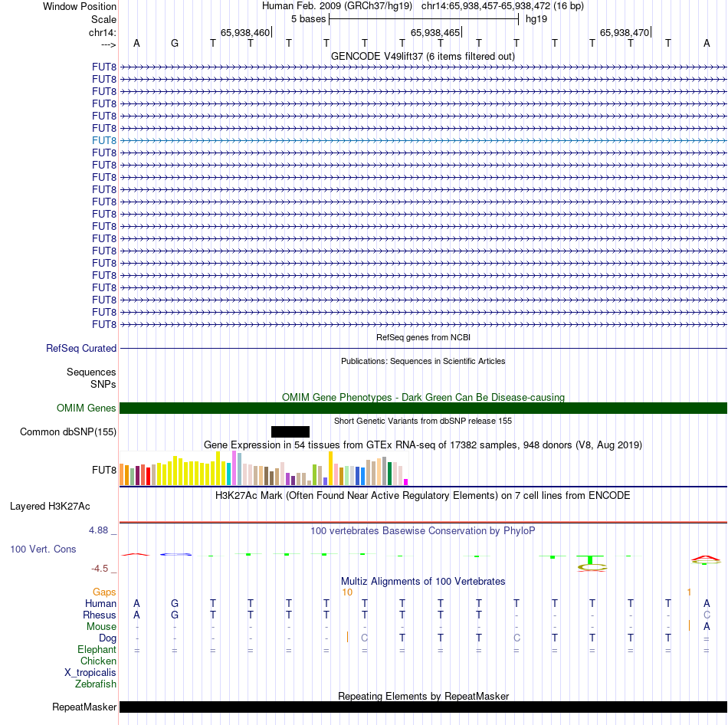
Task: Click the Rhesus species row label
Action: pos(100,615)
